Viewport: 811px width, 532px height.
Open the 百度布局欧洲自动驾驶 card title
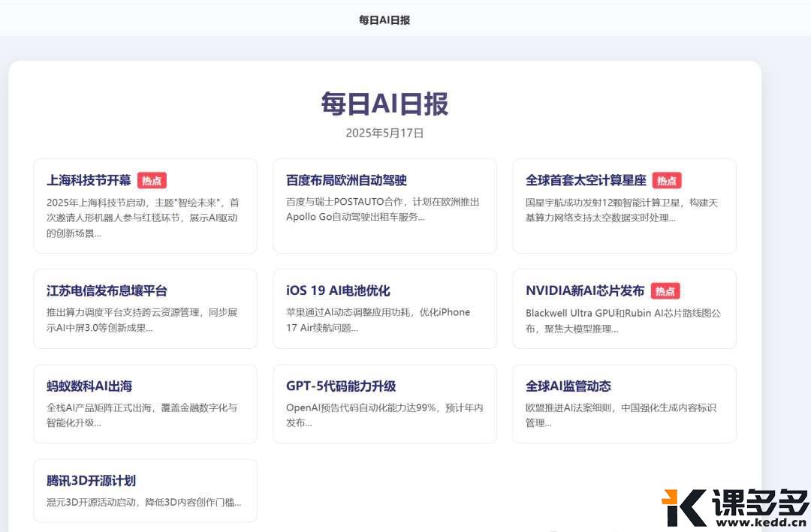[x=346, y=180]
